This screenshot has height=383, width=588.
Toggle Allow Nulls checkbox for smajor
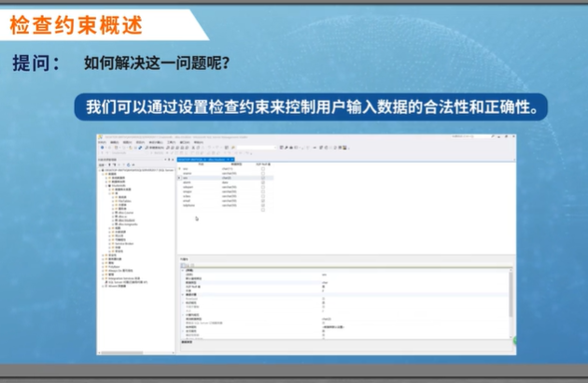(x=263, y=191)
